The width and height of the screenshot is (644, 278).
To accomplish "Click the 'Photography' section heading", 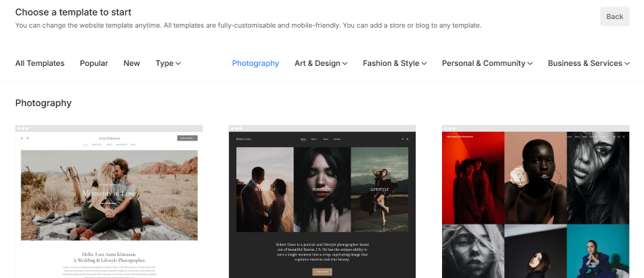I will 43,103.
